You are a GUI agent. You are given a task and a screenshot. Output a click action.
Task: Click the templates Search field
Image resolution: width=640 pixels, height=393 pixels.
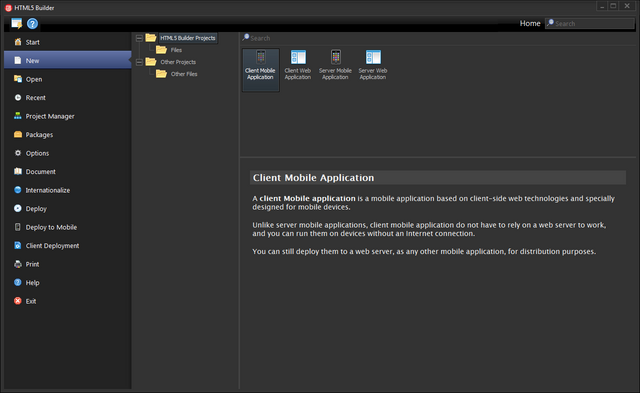pos(437,38)
